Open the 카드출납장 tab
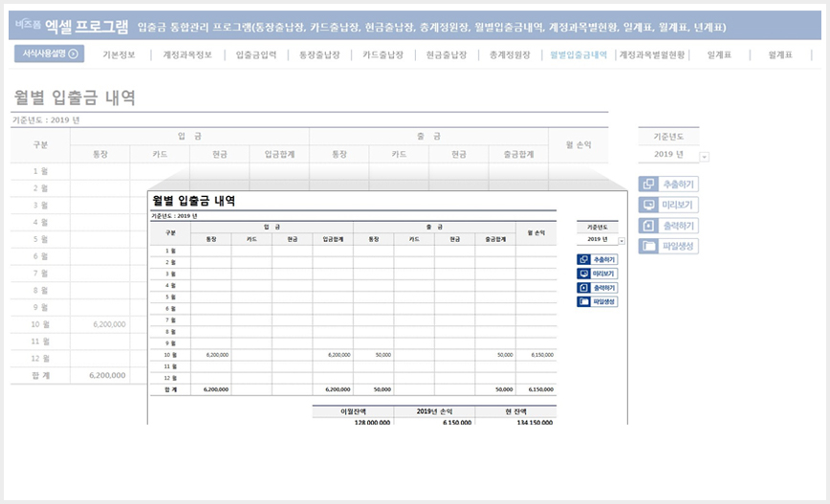This screenshot has width=830, height=504. point(383,55)
